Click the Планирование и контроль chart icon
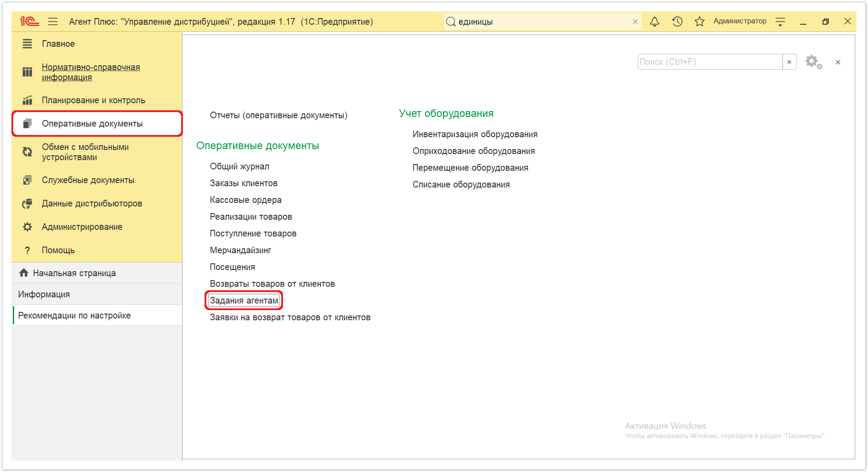Image resolution: width=868 pixels, height=472 pixels. pyautogui.click(x=27, y=101)
